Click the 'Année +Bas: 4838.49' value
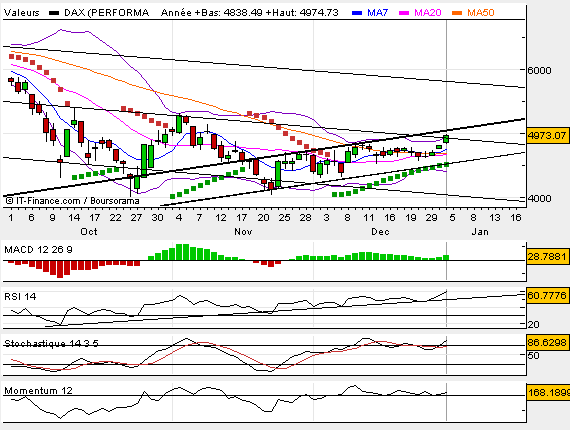 pyautogui.click(x=212, y=13)
